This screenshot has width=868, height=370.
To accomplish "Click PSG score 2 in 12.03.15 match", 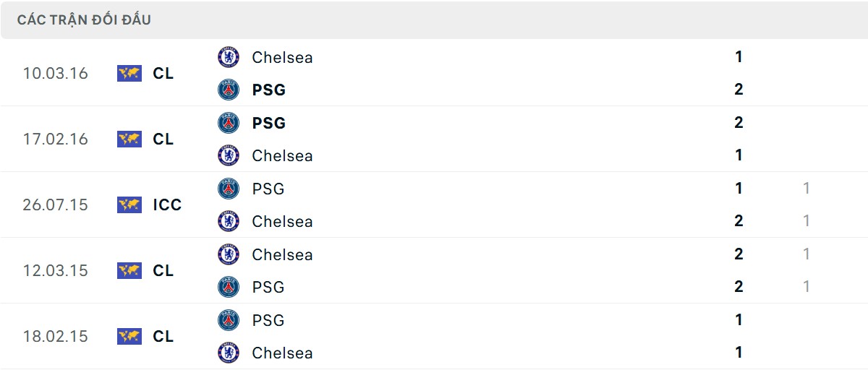I will pos(739,287).
